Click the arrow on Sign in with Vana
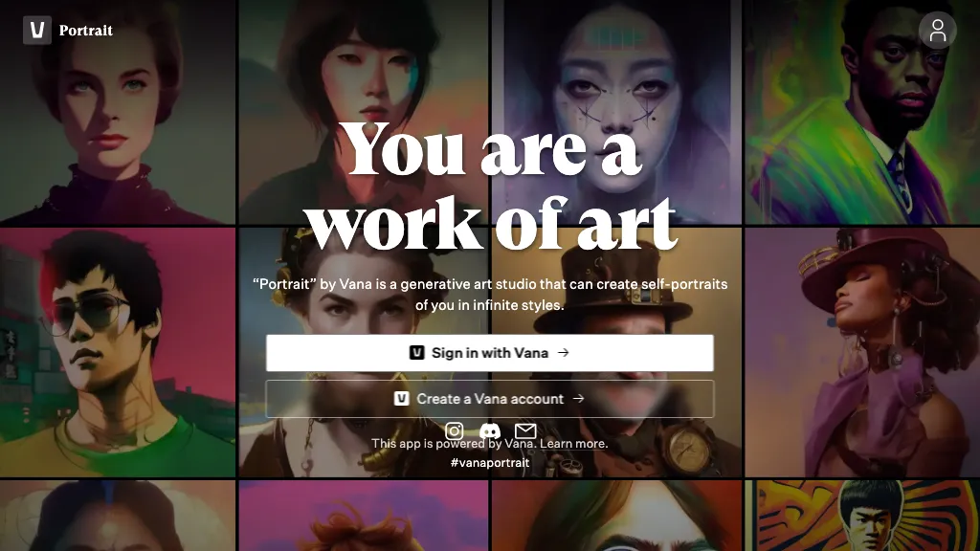The height and width of the screenshot is (551, 980). [564, 353]
